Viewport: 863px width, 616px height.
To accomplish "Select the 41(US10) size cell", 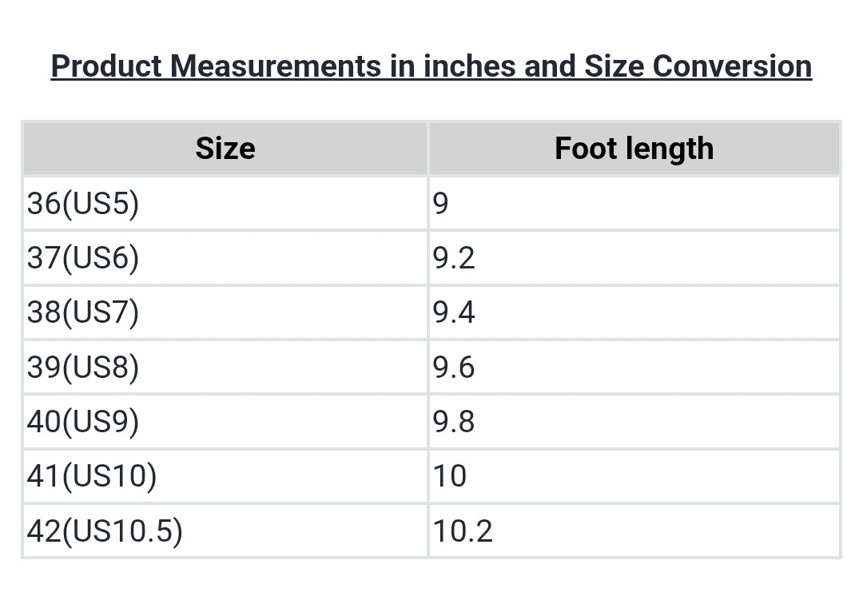I will [x=92, y=476].
